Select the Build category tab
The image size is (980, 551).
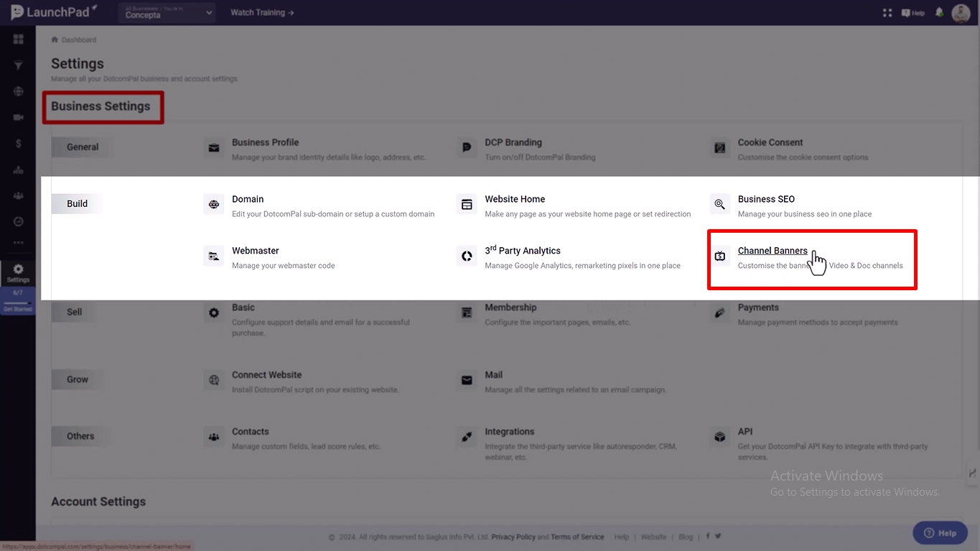[77, 203]
